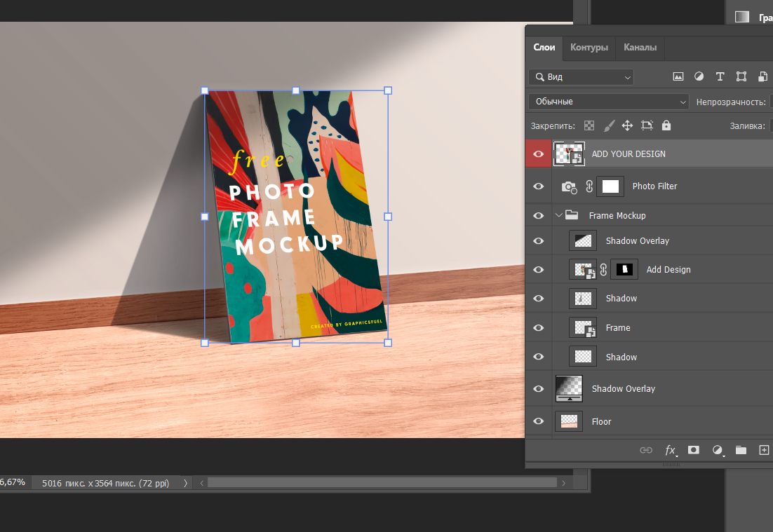This screenshot has height=532, width=773.
Task: Click the shape layer filter icon
Action: [x=741, y=76]
